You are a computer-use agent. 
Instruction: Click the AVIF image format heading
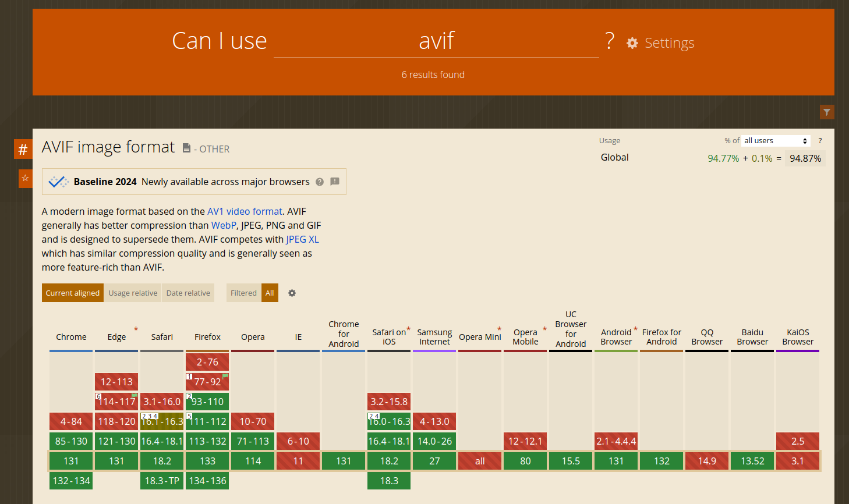(108, 147)
